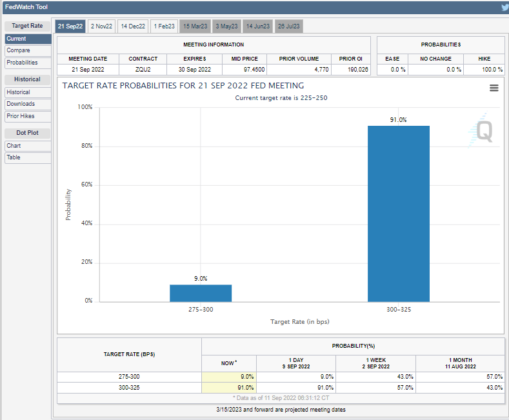Click the 1 DAY 9 SEP 2022 header
The height and width of the screenshot is (420, 509).
[296, 363]
